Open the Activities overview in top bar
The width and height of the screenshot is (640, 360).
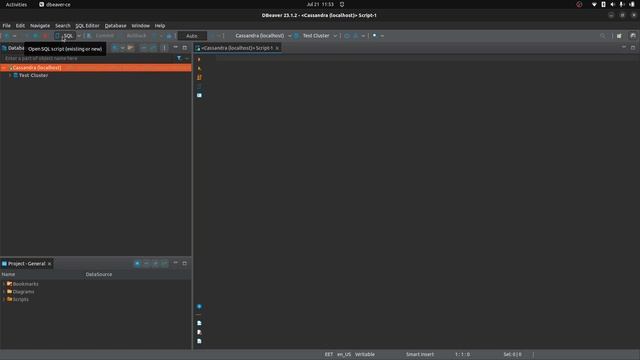click(x=16, y=4)
